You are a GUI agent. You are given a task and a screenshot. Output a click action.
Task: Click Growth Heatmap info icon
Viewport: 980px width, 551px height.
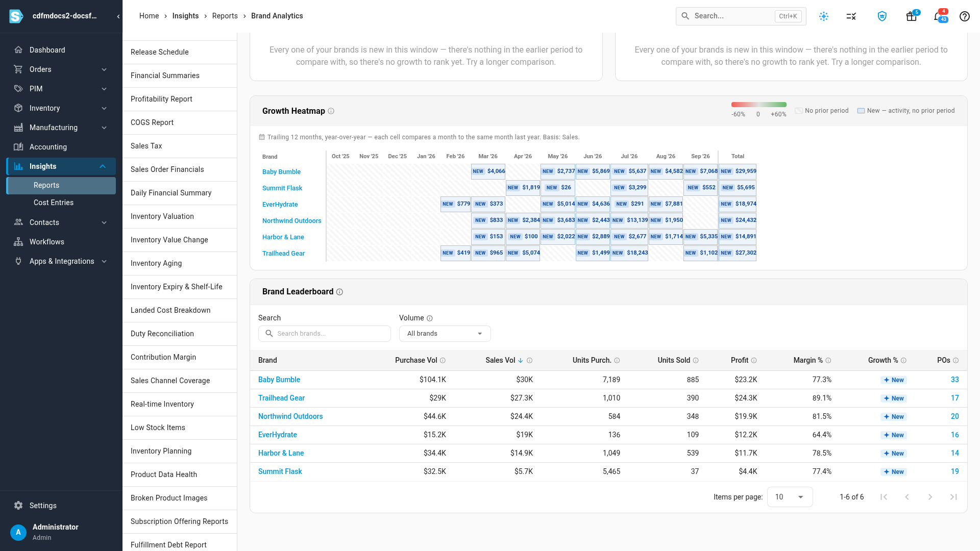pos(331,111)
